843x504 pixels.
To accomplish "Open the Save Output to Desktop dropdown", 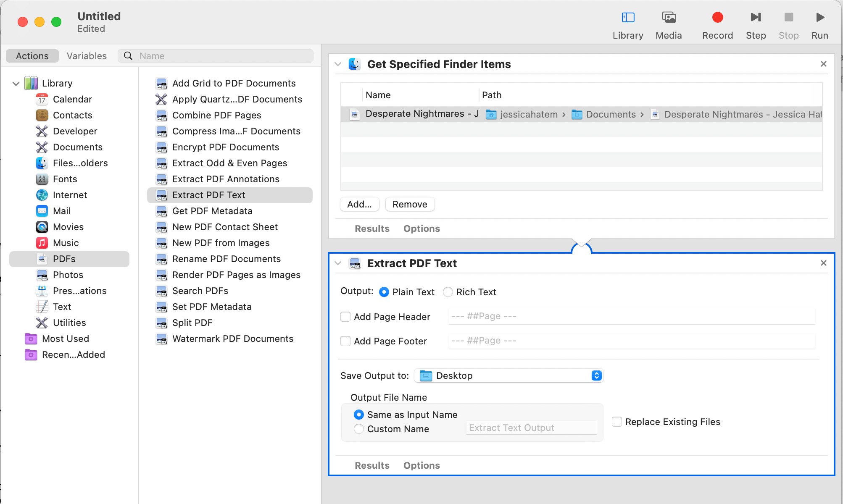I will click(x=509, y=375).
